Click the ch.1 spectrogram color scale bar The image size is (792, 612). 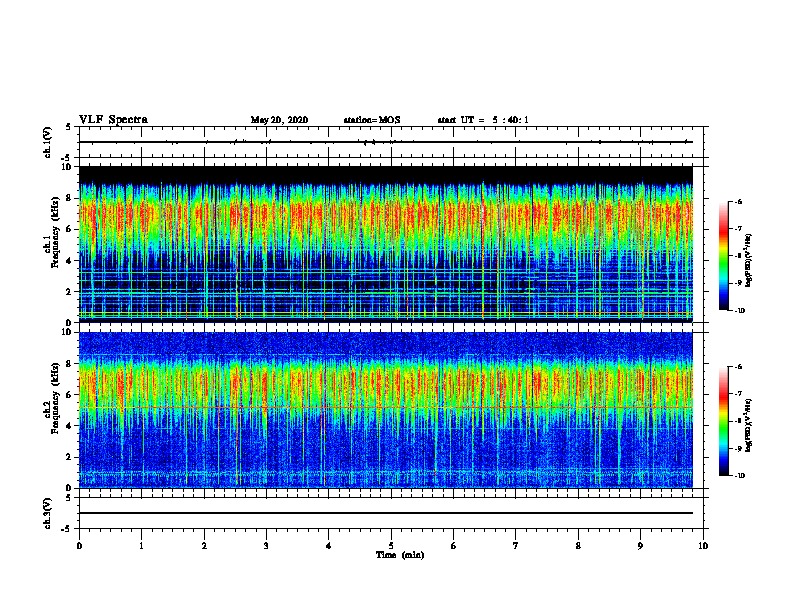724,256
